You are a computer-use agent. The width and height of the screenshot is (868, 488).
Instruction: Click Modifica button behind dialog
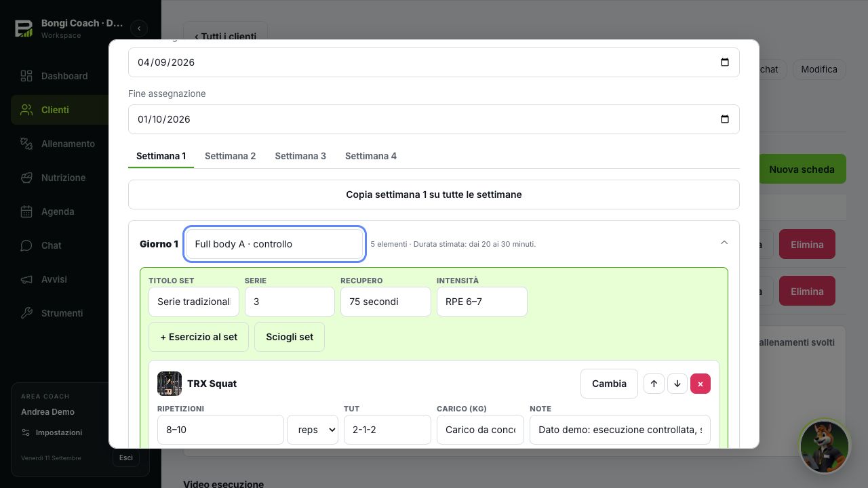[x=819, y=69]
